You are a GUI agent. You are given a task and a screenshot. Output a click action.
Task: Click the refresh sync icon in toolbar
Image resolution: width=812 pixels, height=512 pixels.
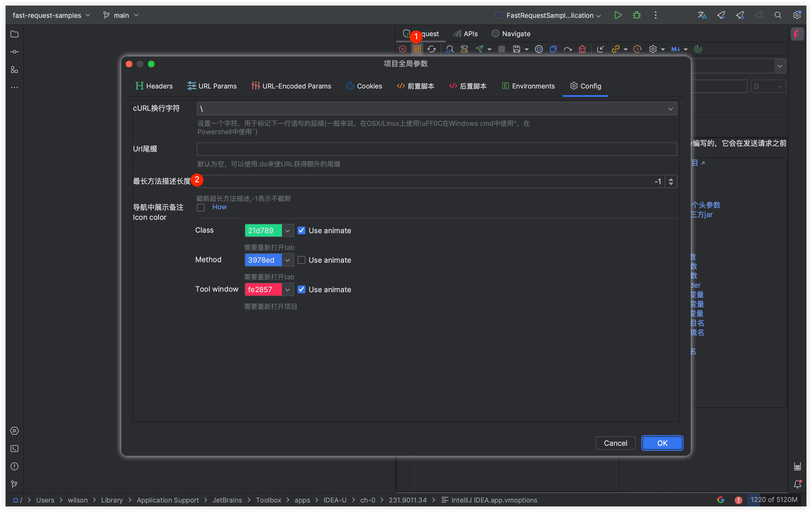point(432,49)
